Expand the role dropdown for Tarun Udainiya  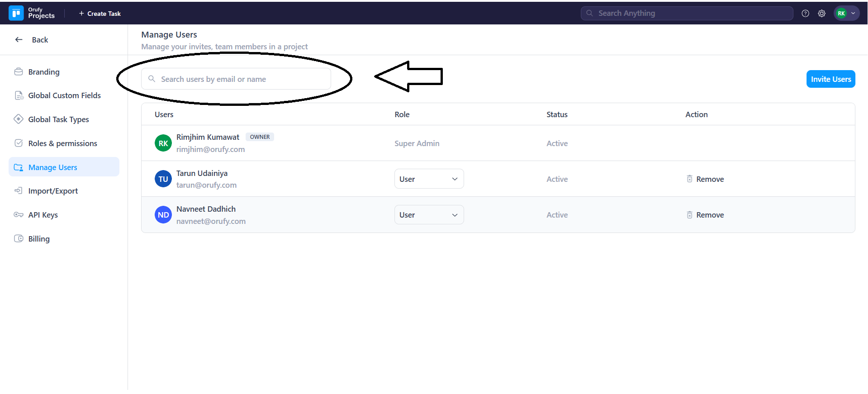click(x=429, y=179)
